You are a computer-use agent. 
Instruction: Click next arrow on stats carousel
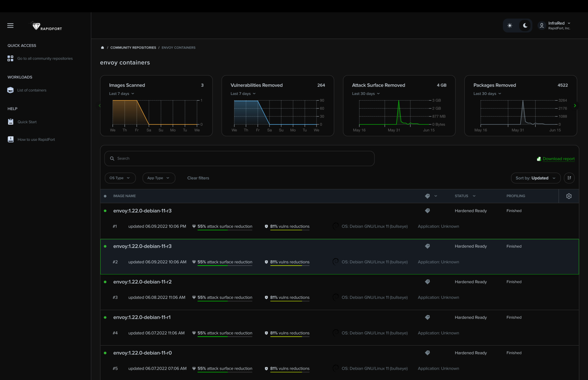tap(575, 106)
